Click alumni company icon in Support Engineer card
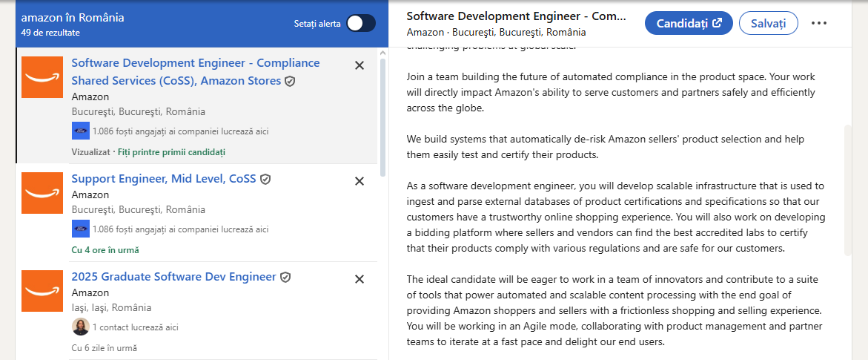The width and height of the screenshot is (868, 360). click(80, 229)
